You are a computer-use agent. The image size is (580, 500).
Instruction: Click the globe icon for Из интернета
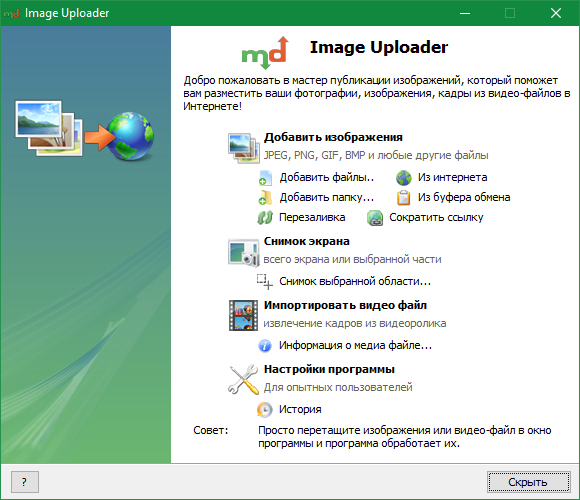pos(404,178)
